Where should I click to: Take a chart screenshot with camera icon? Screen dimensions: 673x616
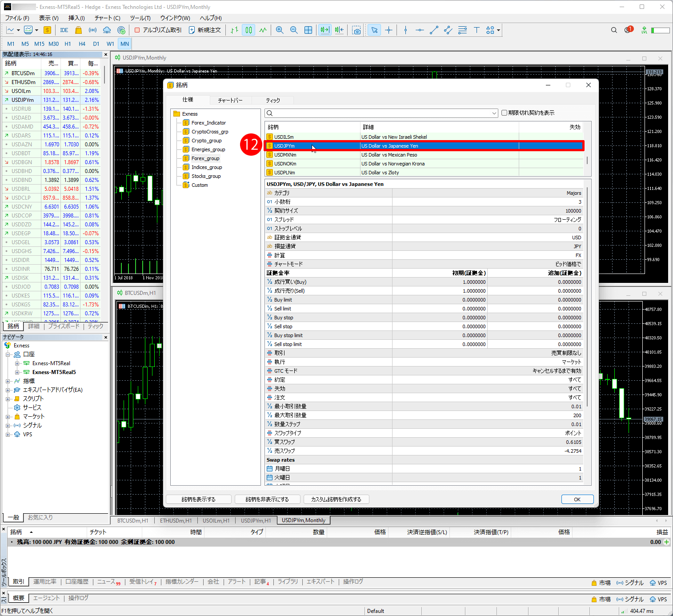click(x=357, y=30)
